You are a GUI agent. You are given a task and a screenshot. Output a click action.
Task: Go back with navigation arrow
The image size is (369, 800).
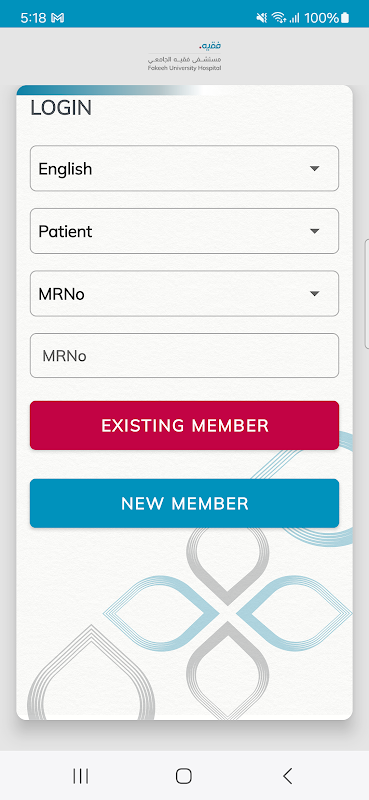pyautogui.click(x=287, y=776)
